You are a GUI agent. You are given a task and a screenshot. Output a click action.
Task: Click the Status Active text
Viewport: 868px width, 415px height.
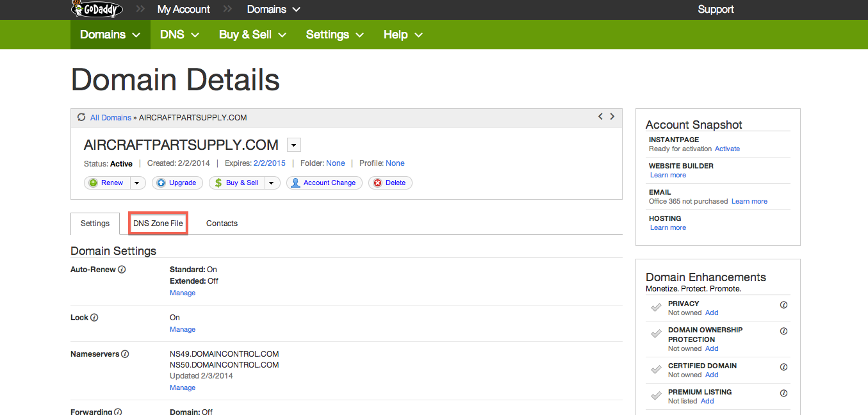pos(108,163)
